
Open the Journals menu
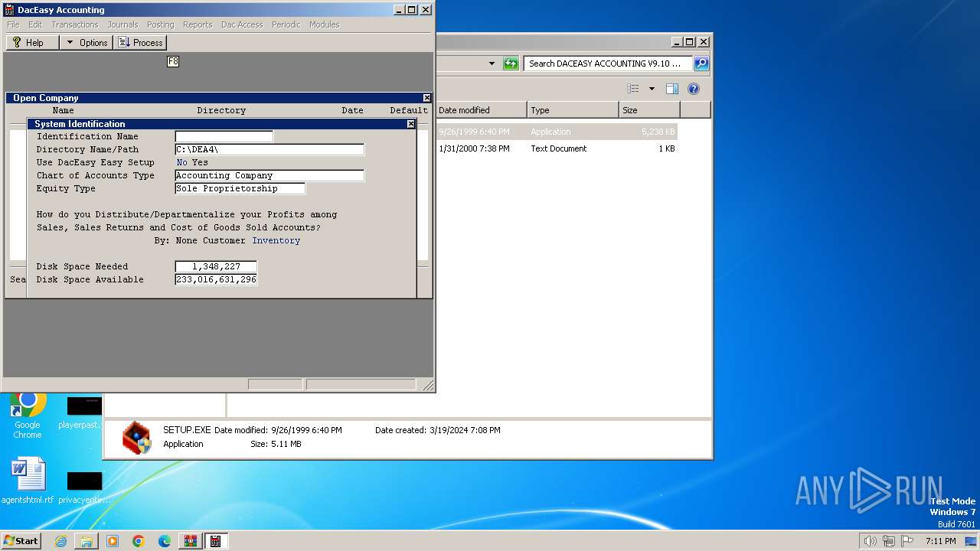[122, 24]
